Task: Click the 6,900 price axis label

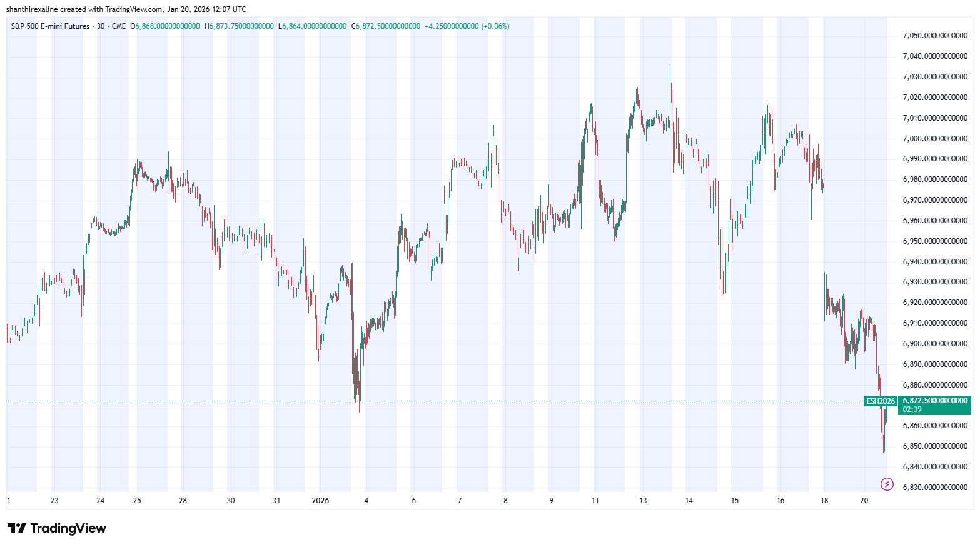Action: click(x=935, y=344)
